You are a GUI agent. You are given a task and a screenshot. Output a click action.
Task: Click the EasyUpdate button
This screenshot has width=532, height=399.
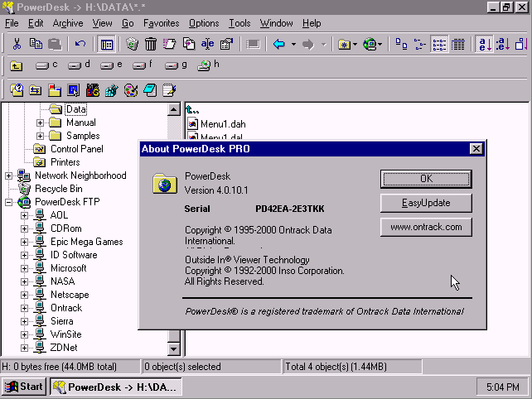pyautogui.click(x=426, y=203)
